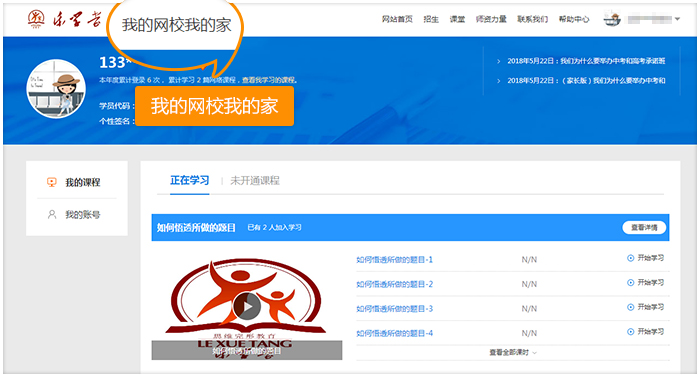Screen dimensions: 700x377
Task: Click chevron beside first announcement
Action: 499,61
